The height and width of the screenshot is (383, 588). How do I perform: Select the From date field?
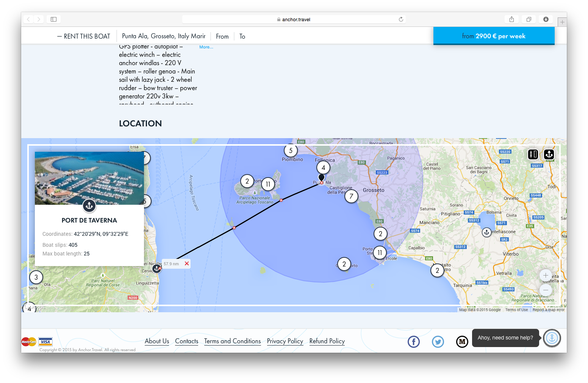pos(222,36)
